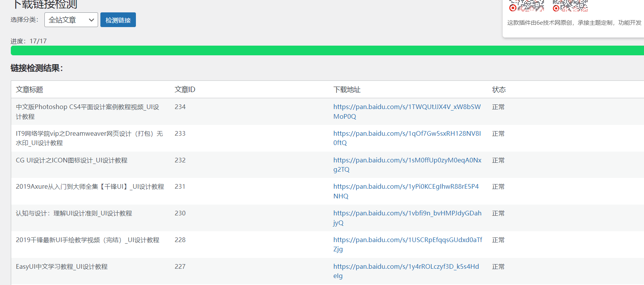Select the EasyUI中文学习教程 article title
644x285 pixels.
point(62,267)
